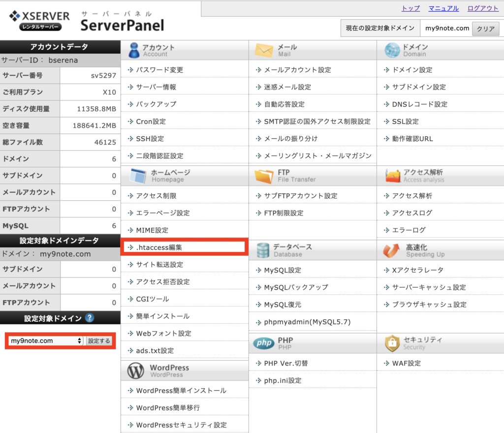504x433 pixels.
Task: Open Xアクセラレータ
Action: [x=417, y=270]
